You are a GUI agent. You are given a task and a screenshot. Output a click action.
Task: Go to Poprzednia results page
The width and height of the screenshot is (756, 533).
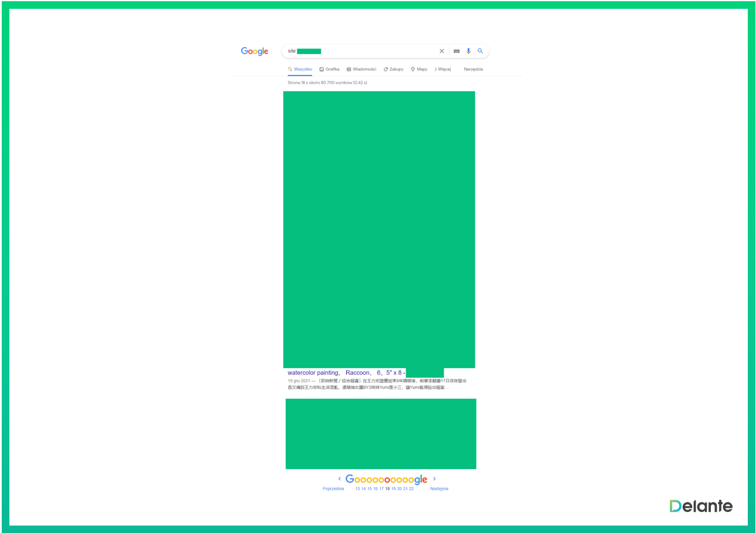333,488
